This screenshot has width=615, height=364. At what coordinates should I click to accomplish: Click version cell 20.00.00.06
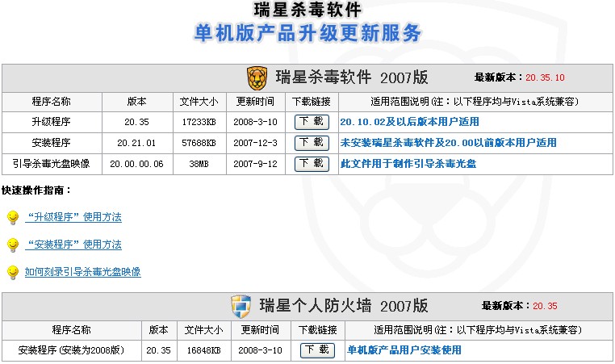(x=137, y=164)
